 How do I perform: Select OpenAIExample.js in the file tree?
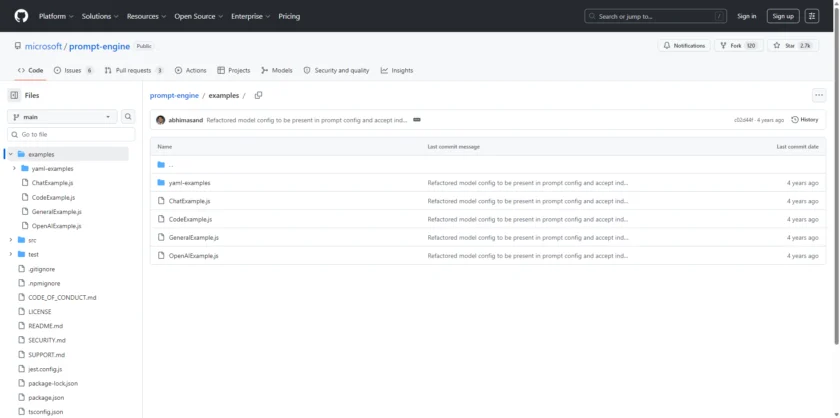(57, 226)
